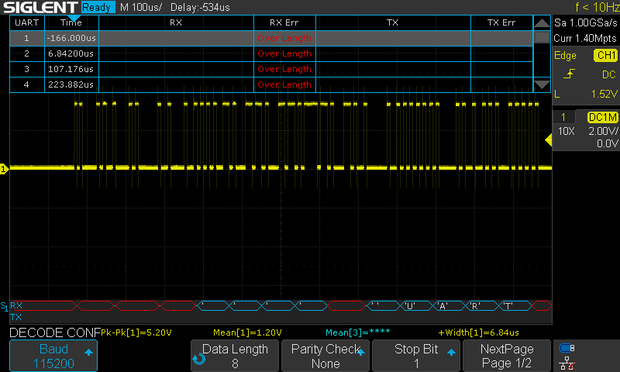Viewport: 620px width, 372px height.
Task: Click the TX column header
Action: (393, 23)
